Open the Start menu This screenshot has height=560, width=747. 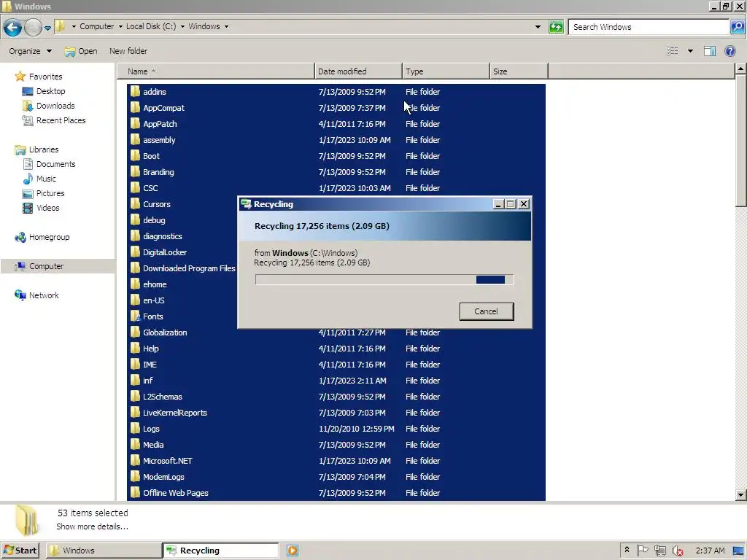(x=20, y=551)
